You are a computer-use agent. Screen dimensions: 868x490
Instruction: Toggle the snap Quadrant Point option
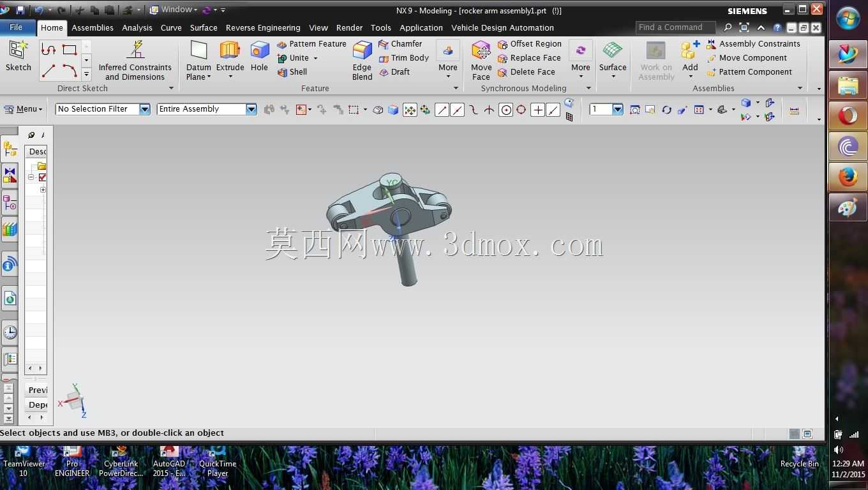click(521, 110)
